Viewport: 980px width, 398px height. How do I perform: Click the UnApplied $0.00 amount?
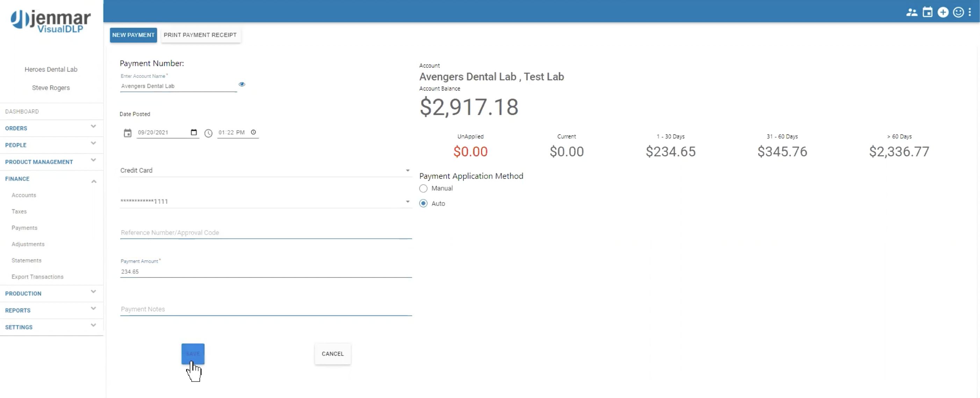coord(470,152)
